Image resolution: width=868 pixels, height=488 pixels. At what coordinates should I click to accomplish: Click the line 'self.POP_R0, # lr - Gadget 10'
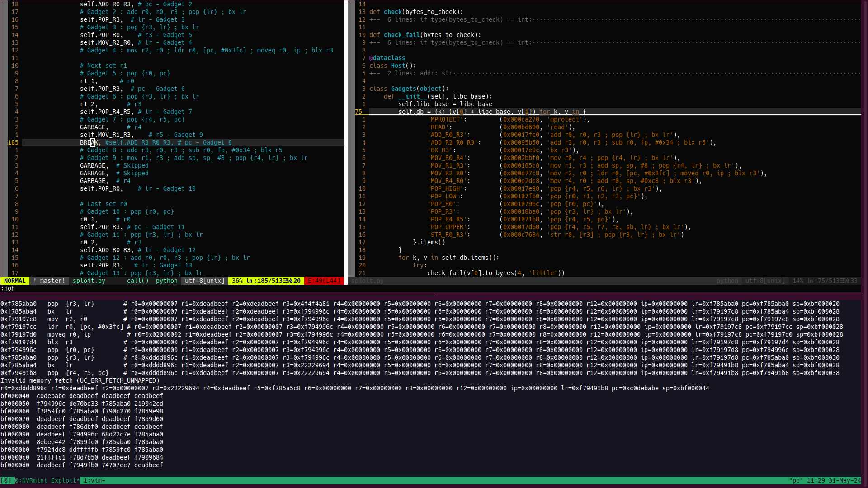[x=138, y=188]
